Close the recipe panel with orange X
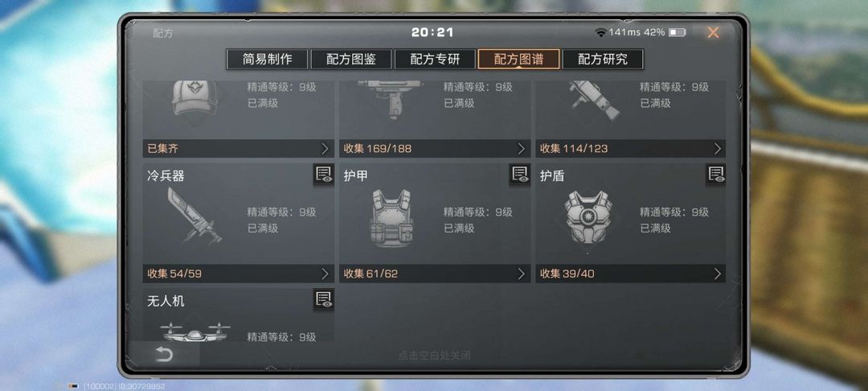The image size is (868, 391). (x=713, y=33)
